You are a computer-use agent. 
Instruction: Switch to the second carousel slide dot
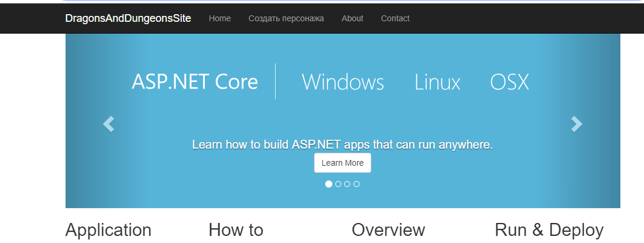point(338,184)
